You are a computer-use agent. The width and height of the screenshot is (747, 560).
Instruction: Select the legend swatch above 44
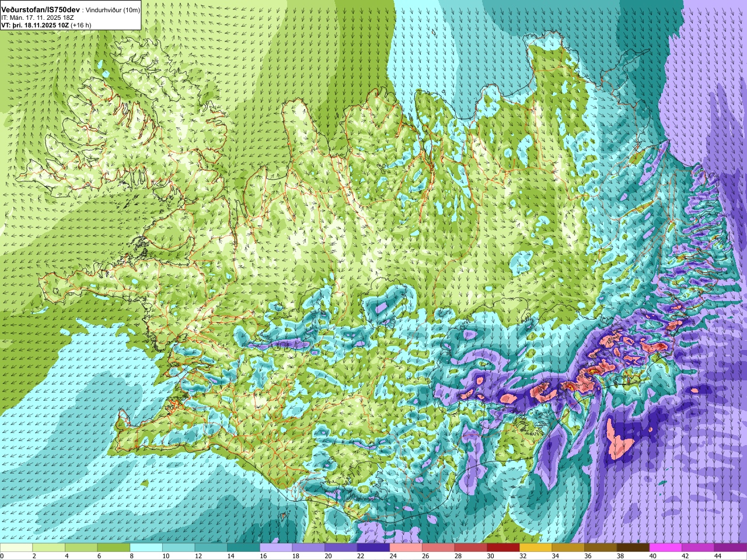[x=731, y=547]
